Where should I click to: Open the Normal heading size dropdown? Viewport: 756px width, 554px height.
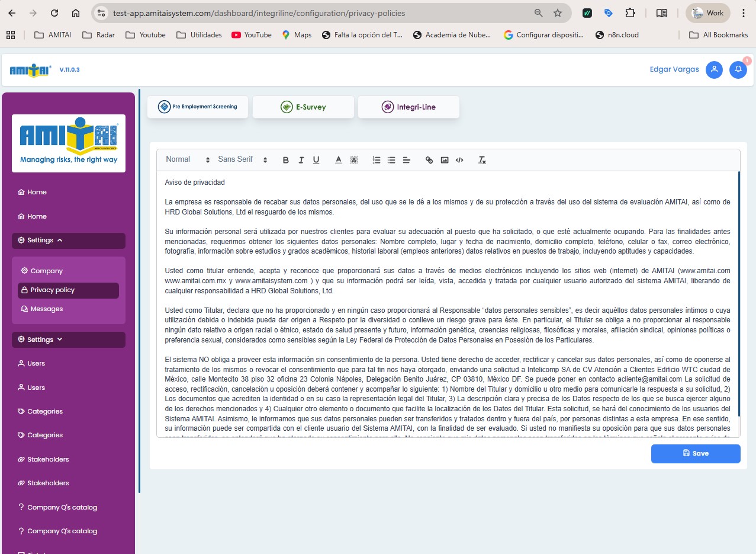click(x=188, y=159)
